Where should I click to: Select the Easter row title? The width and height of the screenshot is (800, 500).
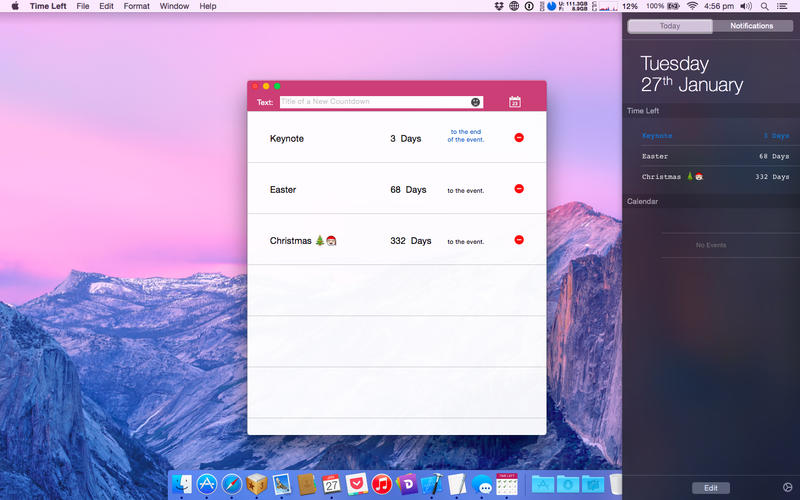coord(283,189)
